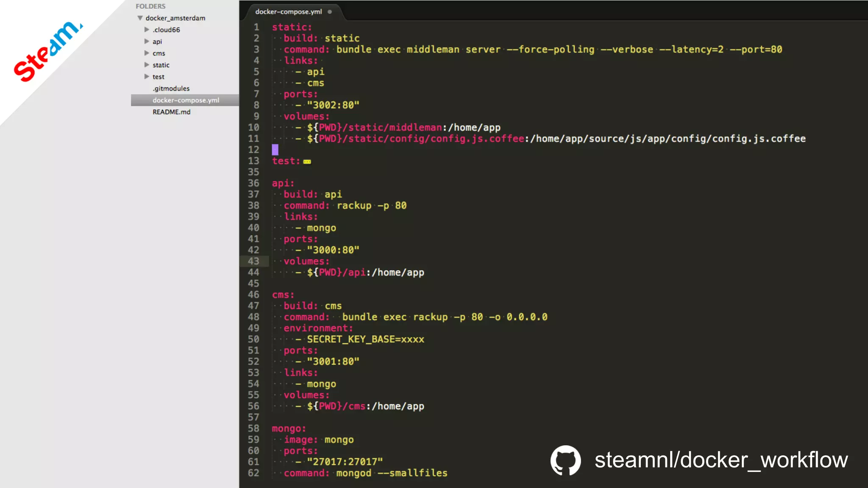Viewport: 868px width, 488px height.
Task: Click the purple cursor block on line 12
Action: point(275,150)
